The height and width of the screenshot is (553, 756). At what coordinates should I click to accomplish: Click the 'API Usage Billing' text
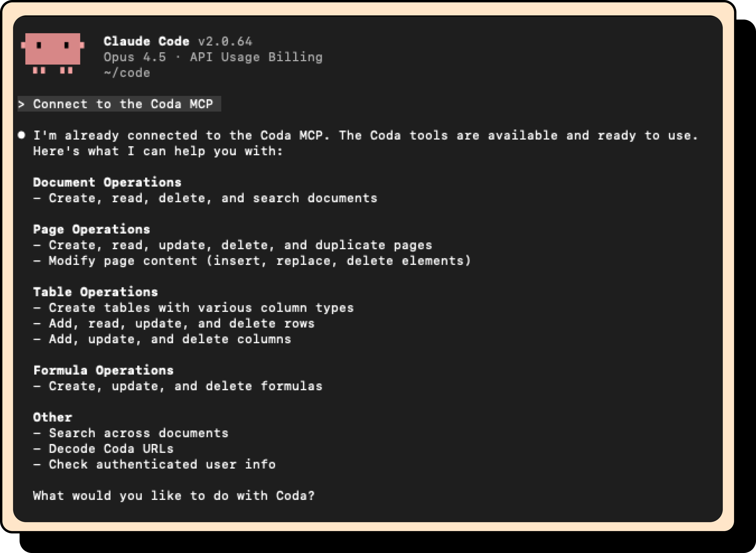point(256,57)
